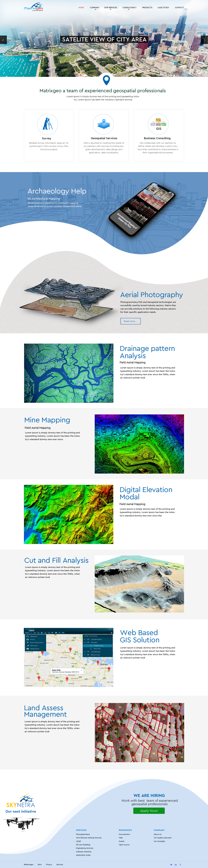Go to the previous hero slide arrow
This screenshot has height=868, width=208.
[3, 40]
